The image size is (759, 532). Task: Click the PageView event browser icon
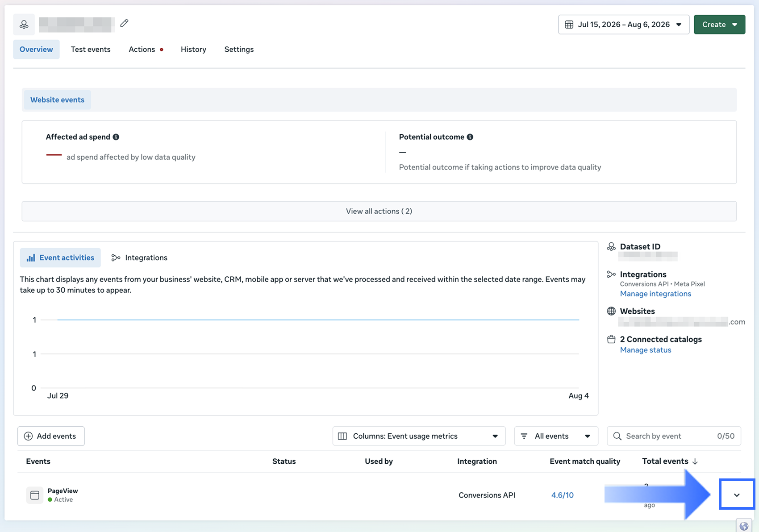[x=35, y=495]
